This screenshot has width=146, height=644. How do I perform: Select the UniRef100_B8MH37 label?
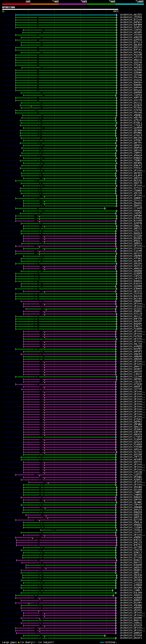[131, 600]
